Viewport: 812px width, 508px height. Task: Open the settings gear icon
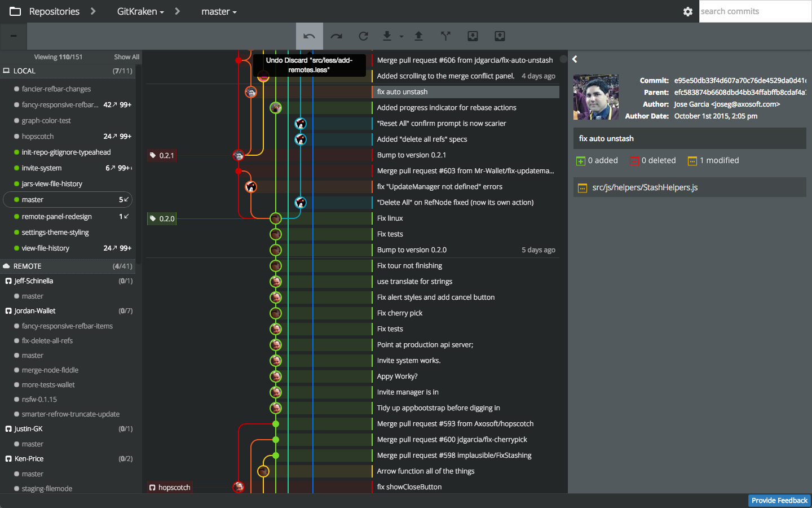pyautogui.click(x=687, y=11)
